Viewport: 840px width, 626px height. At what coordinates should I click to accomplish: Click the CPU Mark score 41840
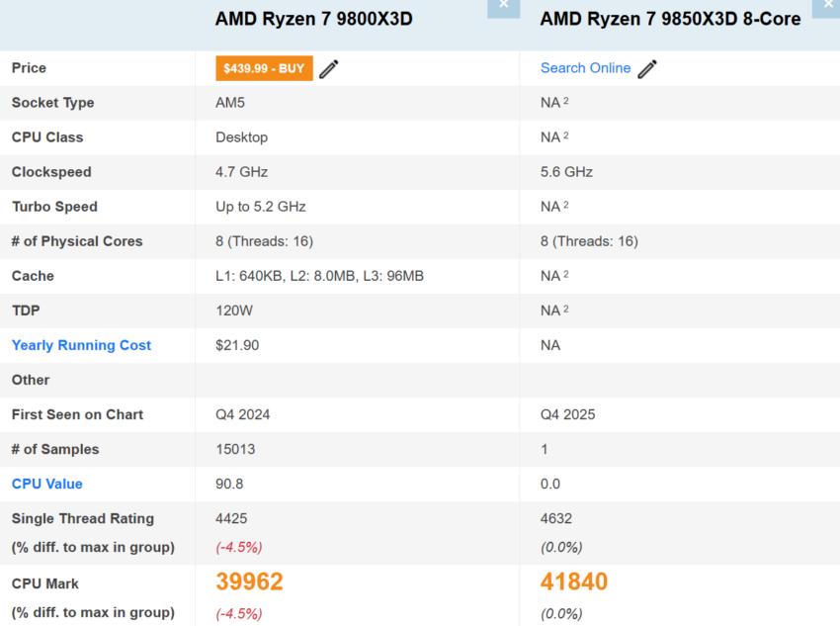[574, 583]
